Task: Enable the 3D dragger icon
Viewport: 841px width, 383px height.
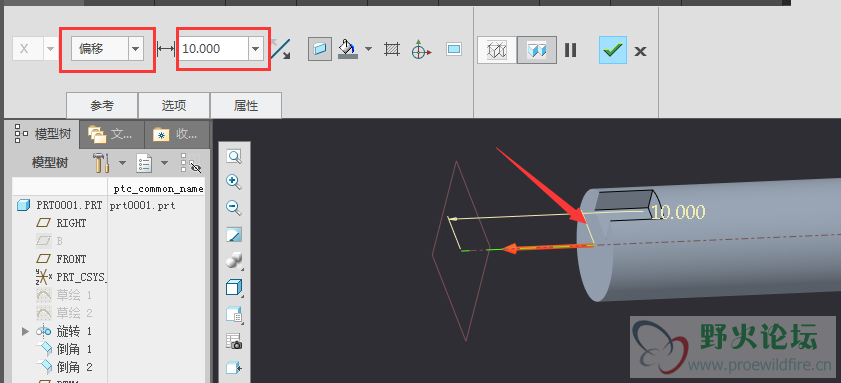Action: (x=422, y=49)
